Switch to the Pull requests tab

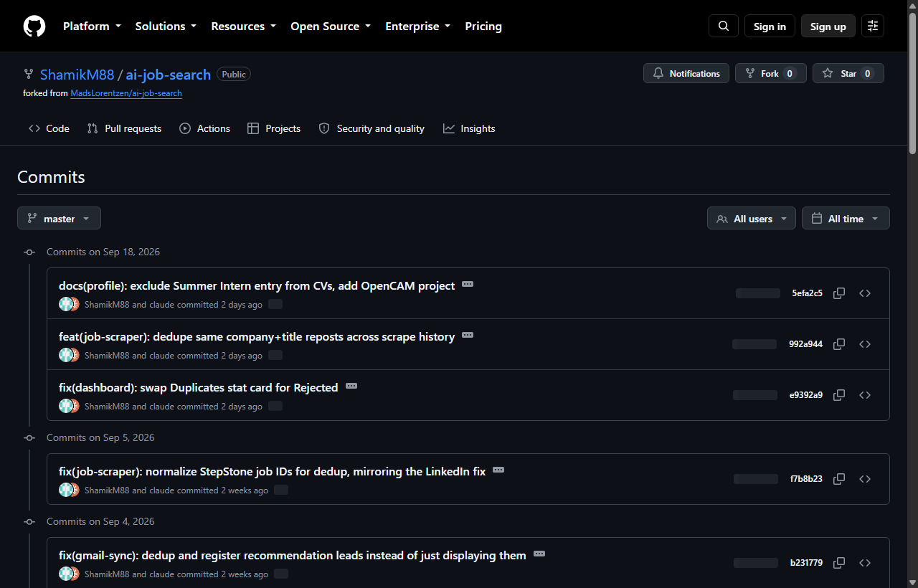click(x=124, y=128)
